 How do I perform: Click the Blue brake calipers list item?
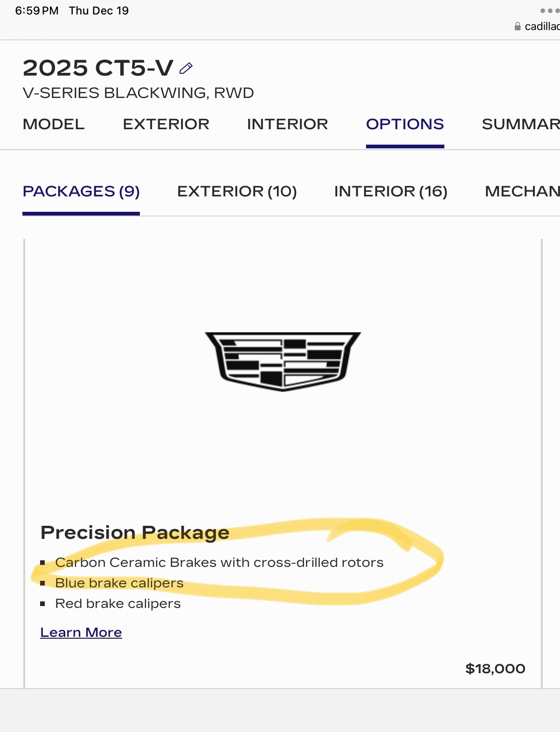tap(119, 583)
